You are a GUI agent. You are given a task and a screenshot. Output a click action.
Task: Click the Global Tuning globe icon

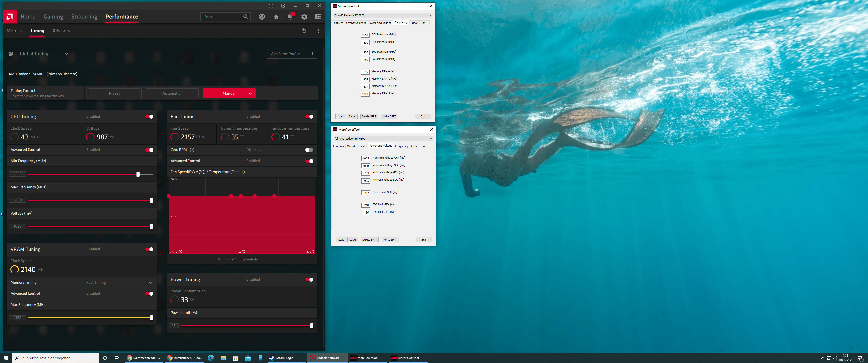11,54
